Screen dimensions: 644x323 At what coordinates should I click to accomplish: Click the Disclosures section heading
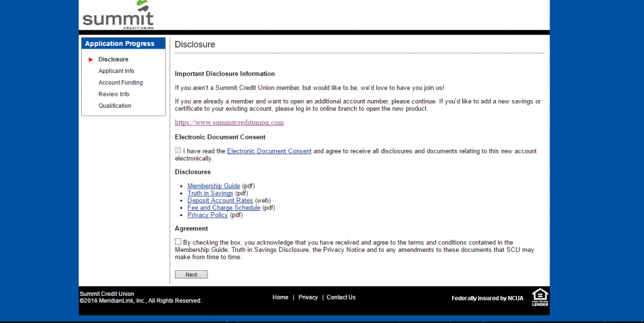(x=192, y=172)
